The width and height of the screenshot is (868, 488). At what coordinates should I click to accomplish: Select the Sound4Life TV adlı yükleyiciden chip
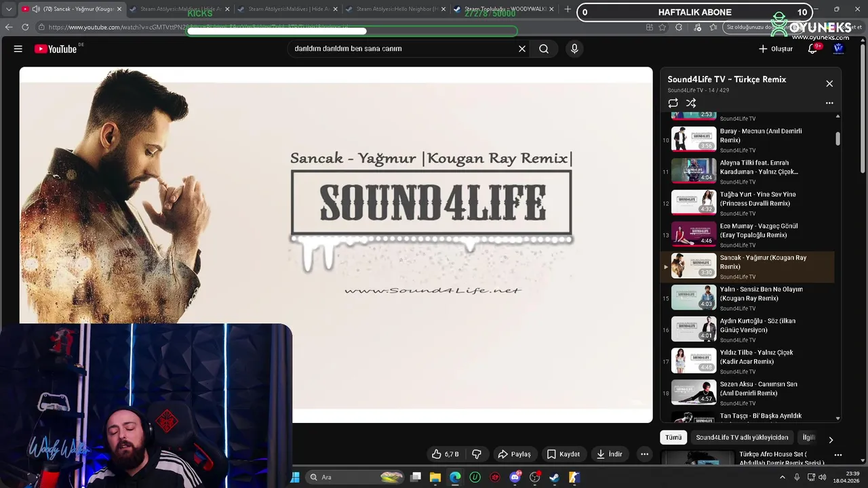coord(742,437)
